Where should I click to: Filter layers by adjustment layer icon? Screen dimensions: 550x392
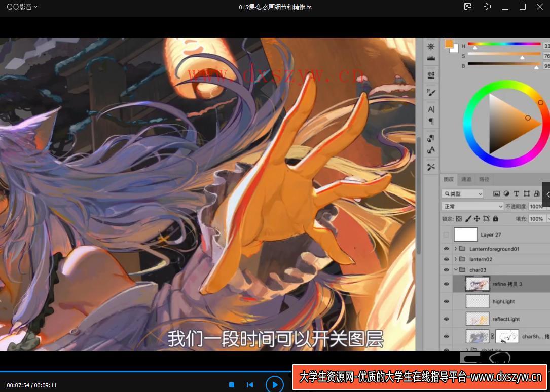point(506,194)
